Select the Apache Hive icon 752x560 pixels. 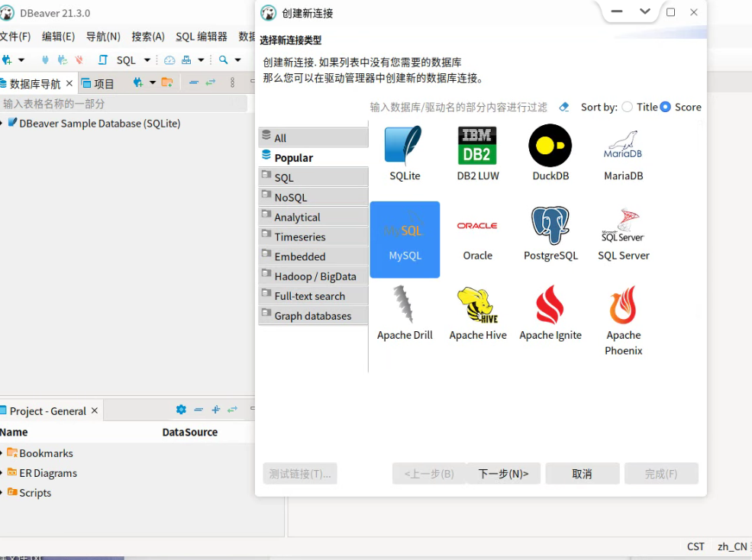tap(478, 313)
